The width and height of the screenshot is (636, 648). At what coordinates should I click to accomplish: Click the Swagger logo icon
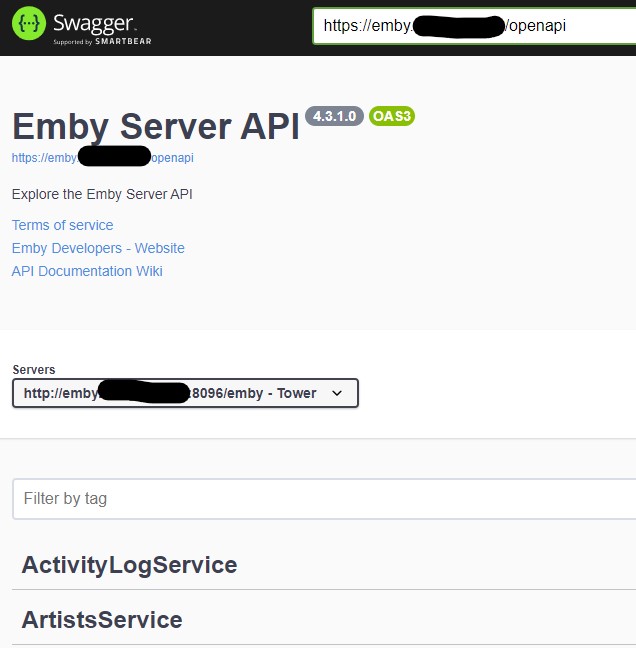click(29, 23)
